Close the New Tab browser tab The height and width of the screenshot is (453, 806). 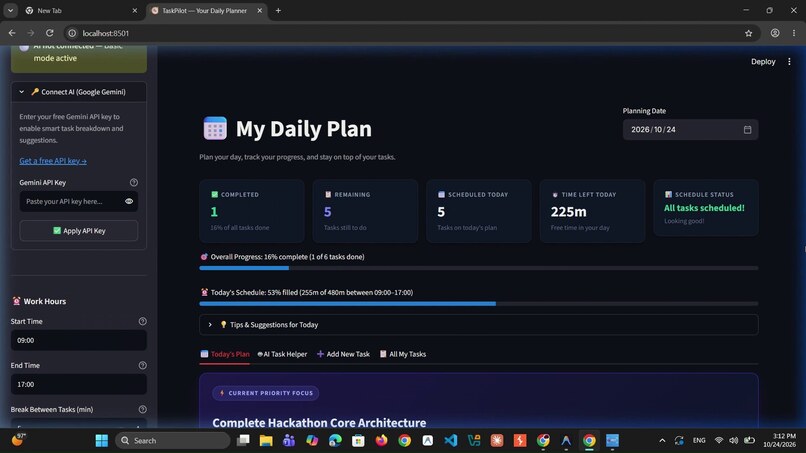pyautogui.click(x=135, y=10)
